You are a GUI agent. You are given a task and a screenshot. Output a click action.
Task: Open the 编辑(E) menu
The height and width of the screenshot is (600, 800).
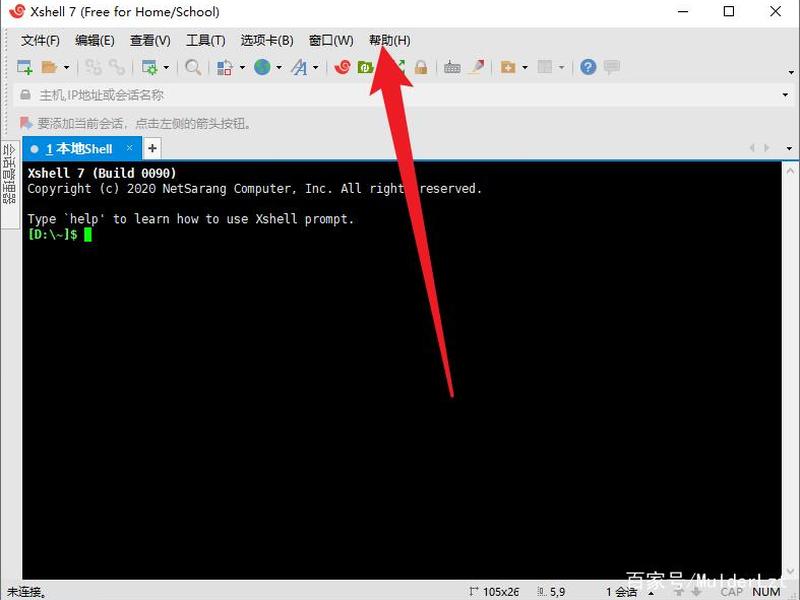click(x=94, y=40)
